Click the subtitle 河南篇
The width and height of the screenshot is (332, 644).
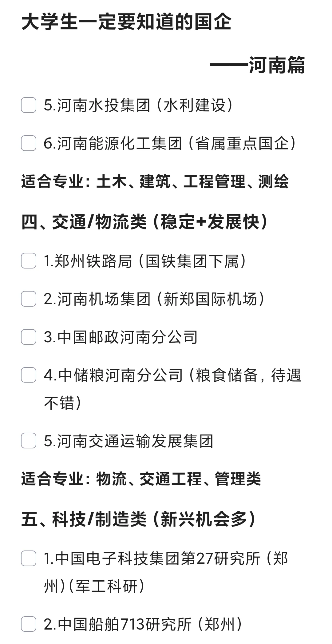click(257, 65)
